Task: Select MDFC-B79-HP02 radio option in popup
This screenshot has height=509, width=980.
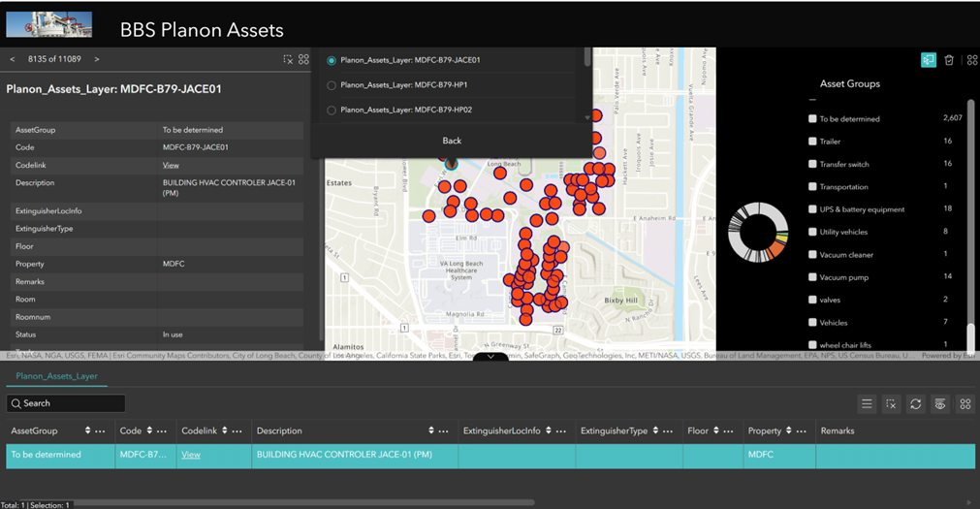Action: click(332, 111)
